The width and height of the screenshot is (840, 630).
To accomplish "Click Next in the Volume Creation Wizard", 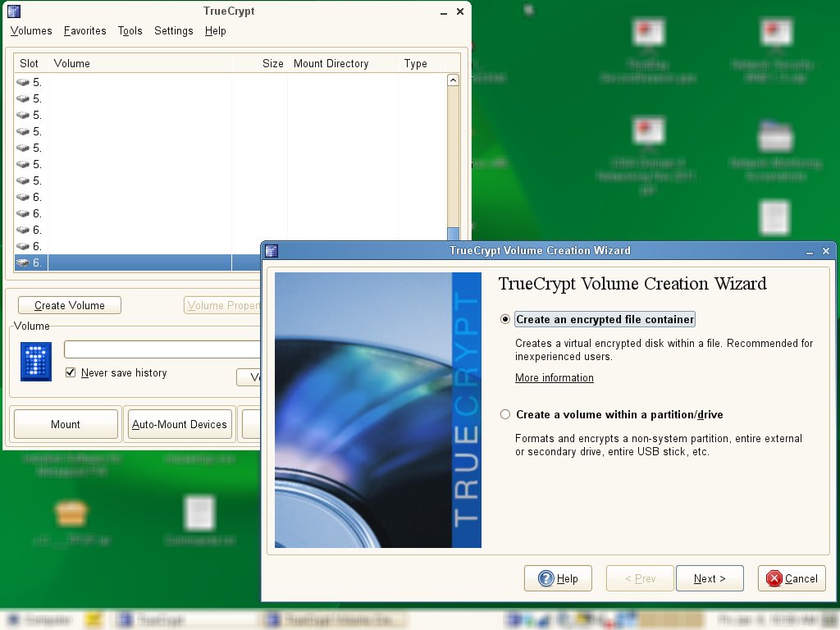I will (709, 578).
